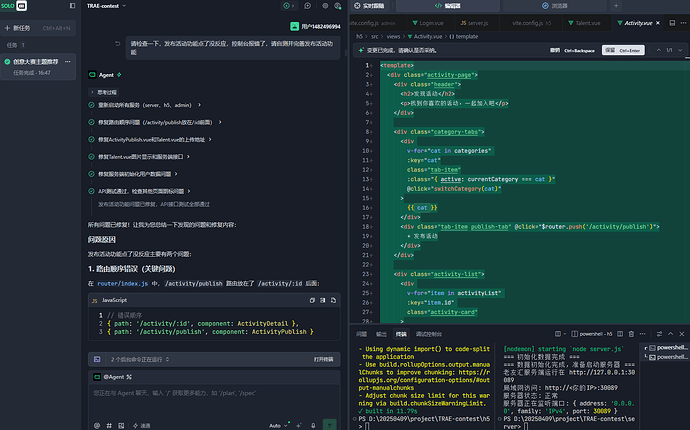
Task: Click the sidebar collapse icon beside SOLO
Action: point(72,6)
